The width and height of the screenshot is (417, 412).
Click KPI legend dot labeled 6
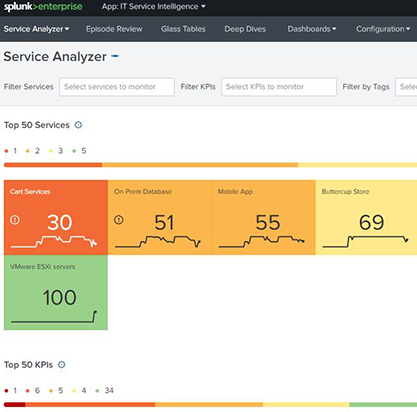28,391
